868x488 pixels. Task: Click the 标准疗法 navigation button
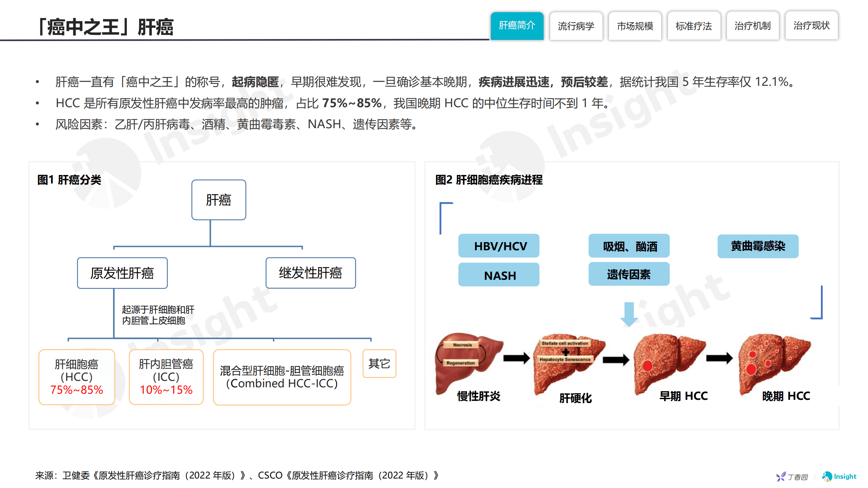click(694, 26)
